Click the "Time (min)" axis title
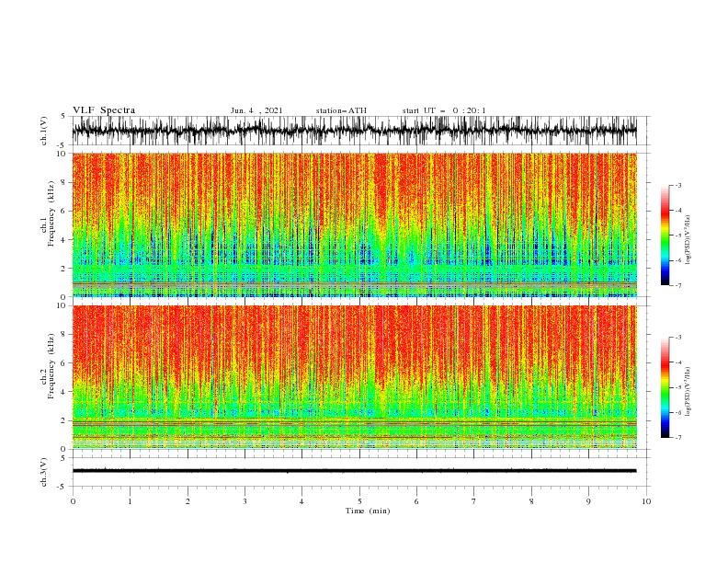 point(368,511)
